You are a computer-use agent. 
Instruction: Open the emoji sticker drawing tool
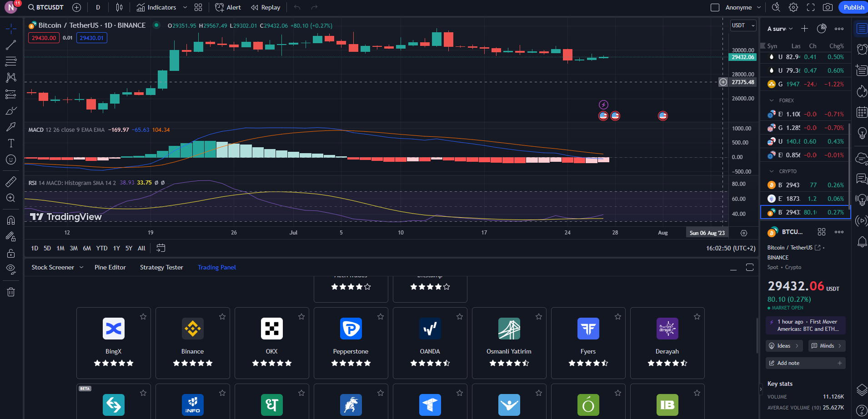(x=11, y=160)
